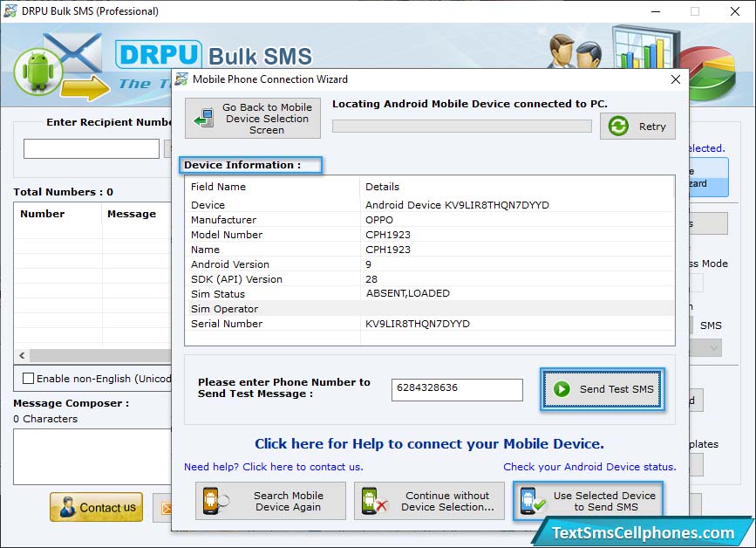Click the Contact us button in main window
The width and height of the screenshot is (756, 548).
point(97,507)
